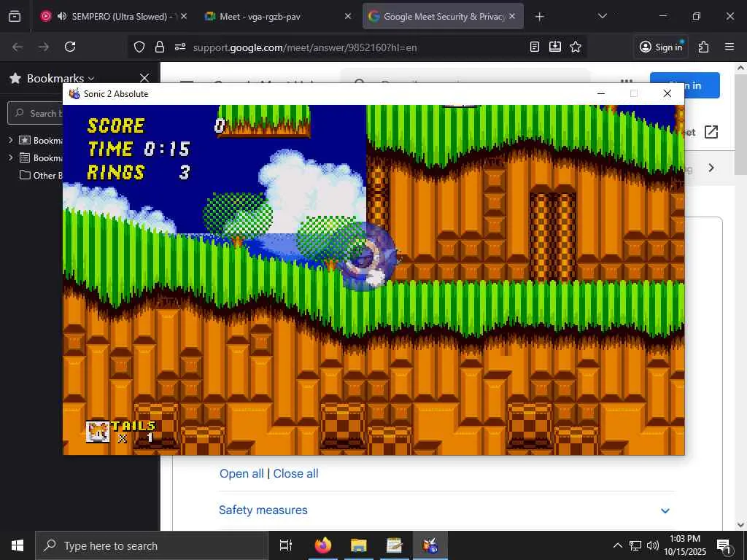Expand the Bookmarks Menu tree item
This screenshot has height=560, width=747.
point(10,157)
